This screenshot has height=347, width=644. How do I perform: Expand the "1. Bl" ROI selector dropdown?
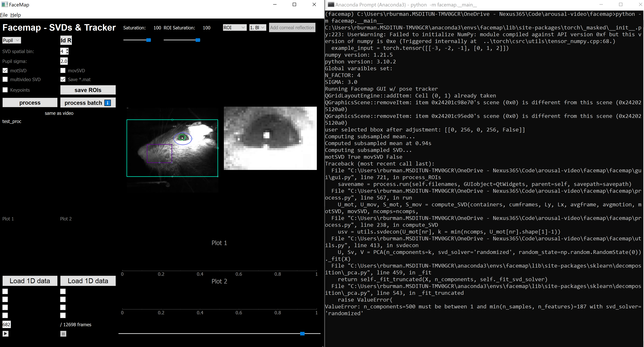257,28
